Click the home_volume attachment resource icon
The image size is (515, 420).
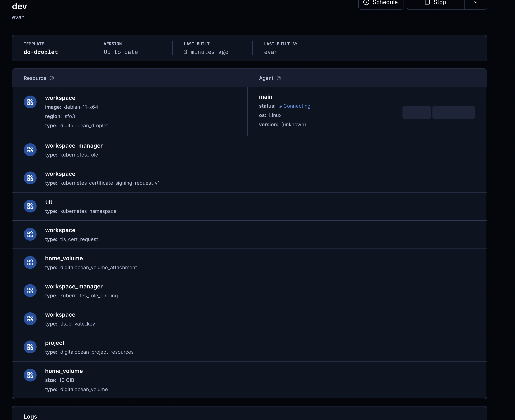[x=30, y=262]
